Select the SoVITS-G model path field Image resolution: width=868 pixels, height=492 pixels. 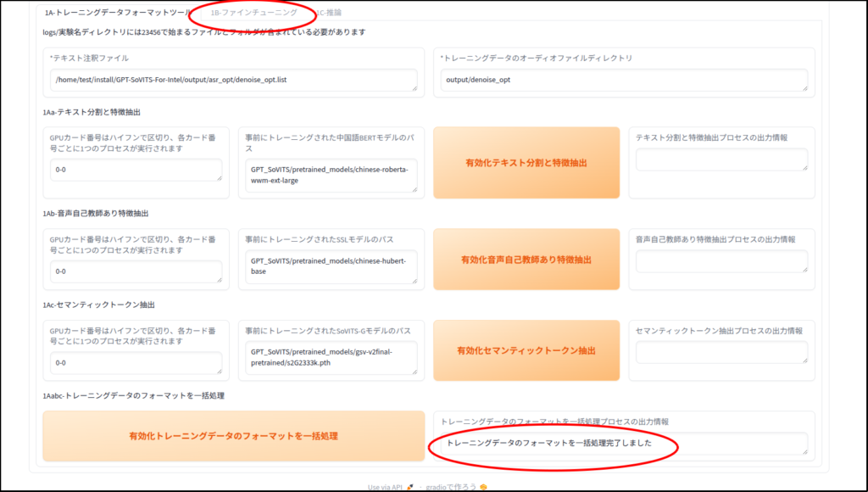pyautogui.click(x=331, y=357)
